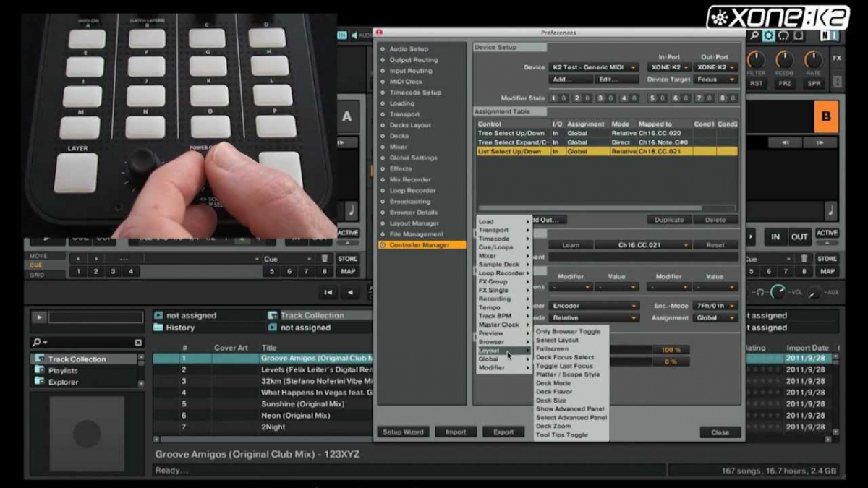Click deck B rewind-step arrow button
The width and height of the screenshot is (868, 488).
(785, 143)
